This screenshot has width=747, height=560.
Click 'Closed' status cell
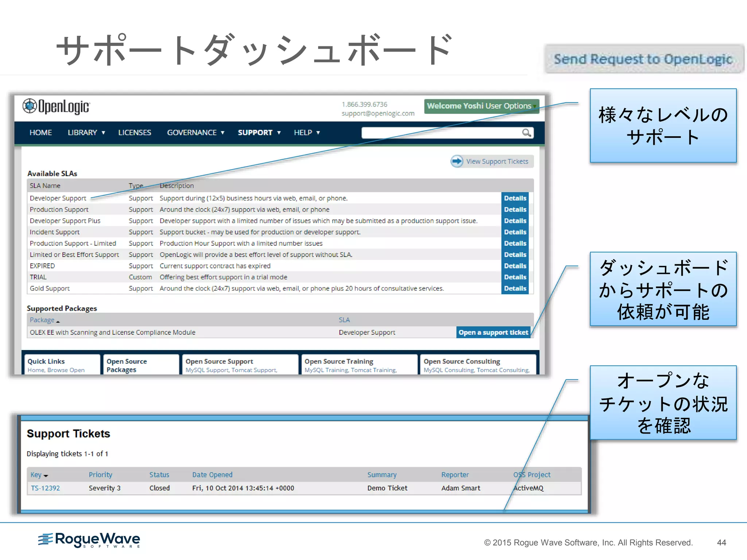159,488
